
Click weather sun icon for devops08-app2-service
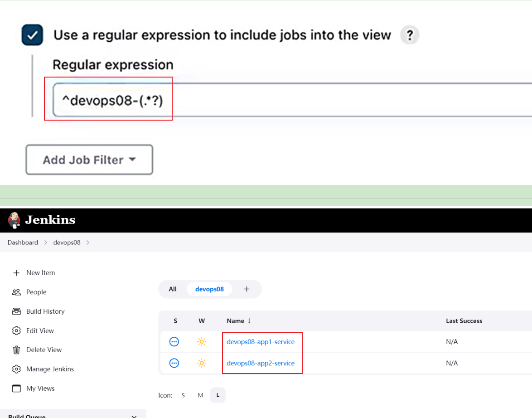point(202,363)
